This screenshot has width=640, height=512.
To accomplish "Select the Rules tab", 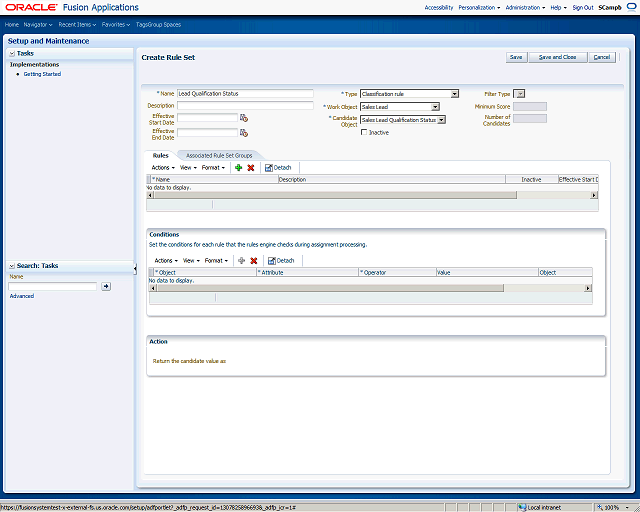I will coord(160,156).
